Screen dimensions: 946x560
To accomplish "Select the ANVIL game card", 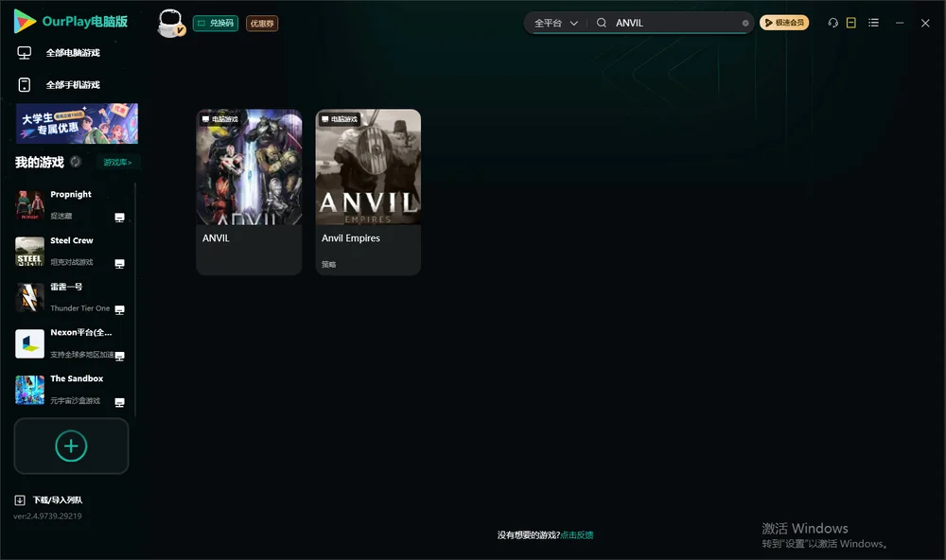I will [249, 192].
